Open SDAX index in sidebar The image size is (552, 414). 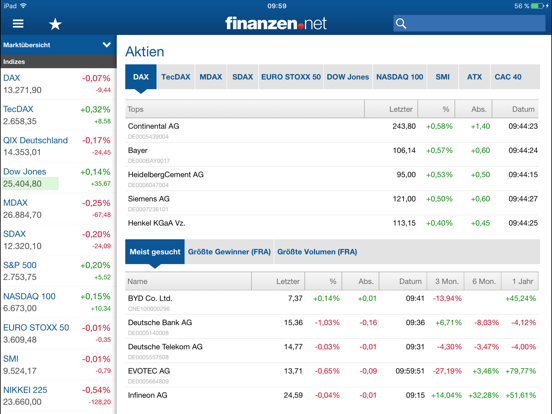click(58, 240)
